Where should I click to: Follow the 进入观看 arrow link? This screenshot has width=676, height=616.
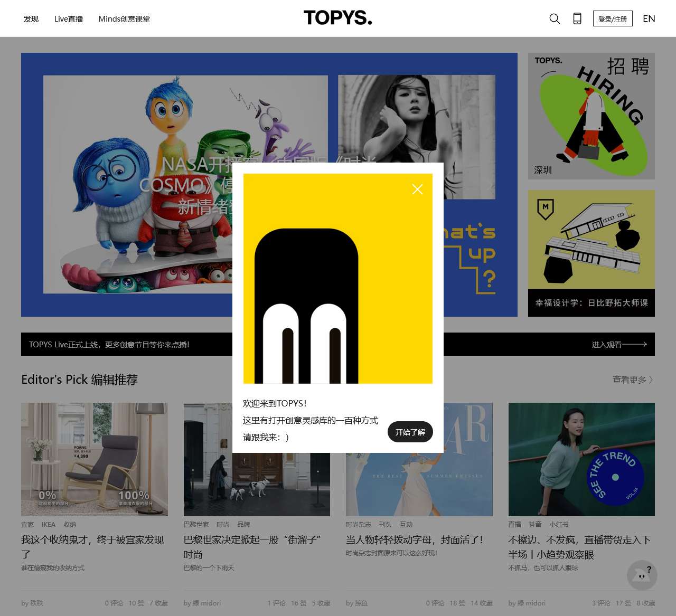pos(619,344)
